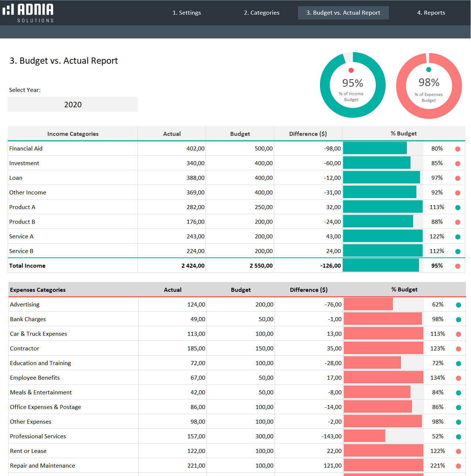Click the red indicator next to Total Income

(457, 266)
